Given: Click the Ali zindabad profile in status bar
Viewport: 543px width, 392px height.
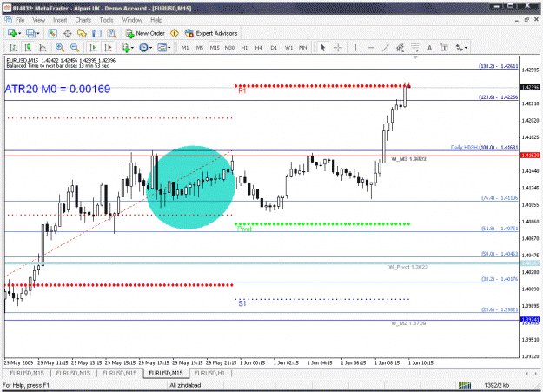Looking at the screenshot, I should click(x=185, y=385).
